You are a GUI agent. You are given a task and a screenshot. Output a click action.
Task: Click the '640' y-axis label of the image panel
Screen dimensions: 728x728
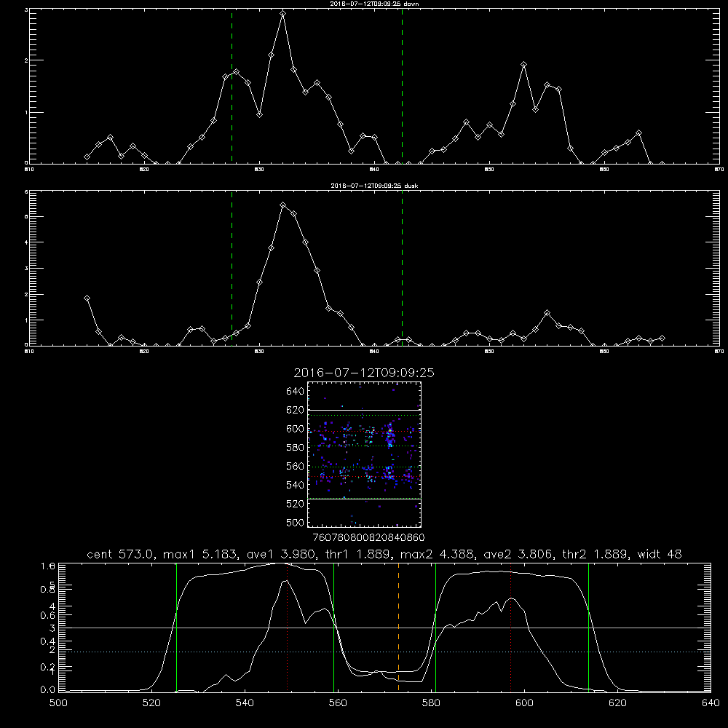[296, 392]
